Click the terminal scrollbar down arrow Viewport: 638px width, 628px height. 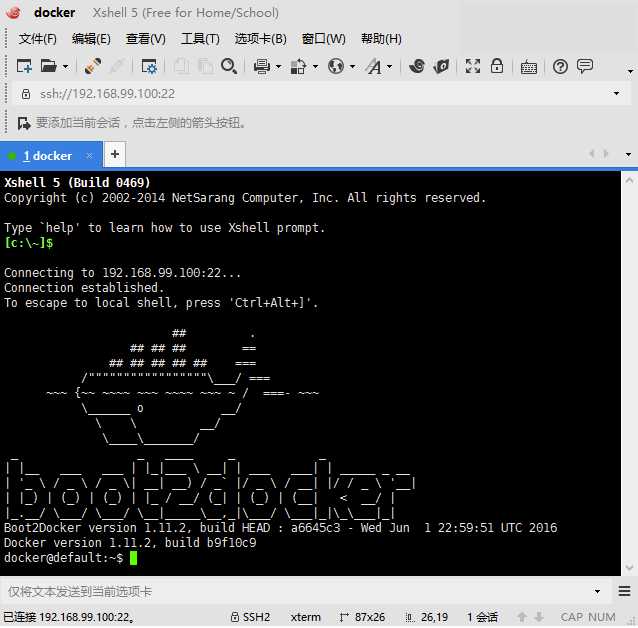(629, 567)
